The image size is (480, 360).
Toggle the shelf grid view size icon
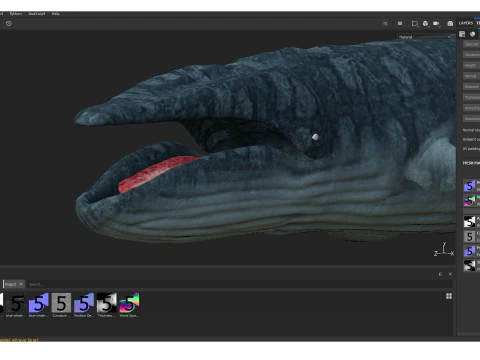(x=449, y=296)
